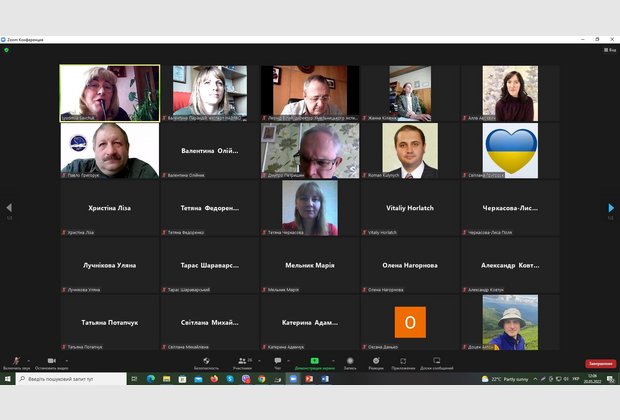Click the Windows taskbar search field
This screenshot has height=420, width=620.
point(71,379)
